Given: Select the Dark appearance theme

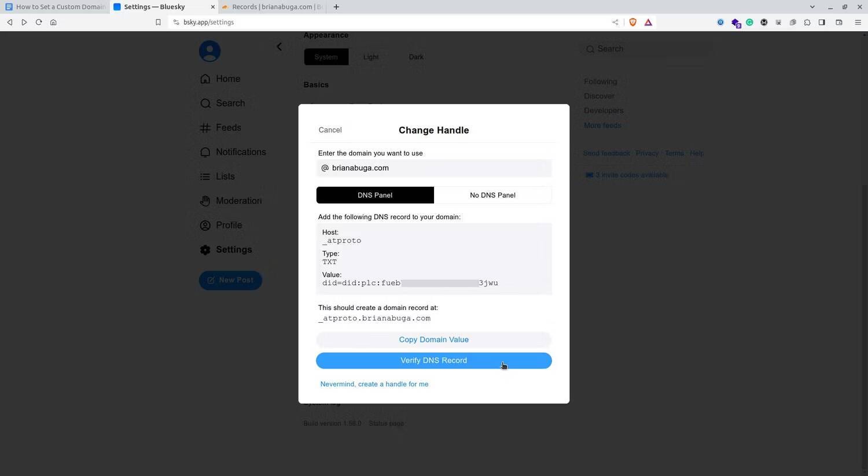Looking at the screenshot, I should tap(415, 57).
